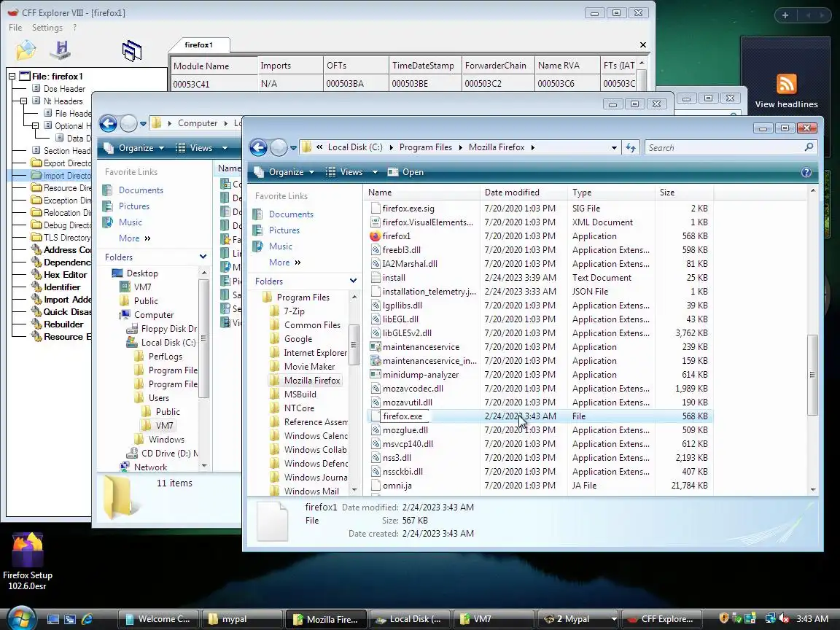Switch to Welcome Center taskbar button

click(x=158, y=619)
